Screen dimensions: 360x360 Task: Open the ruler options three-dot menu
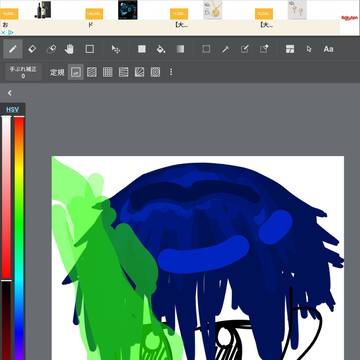[x=171, y=72]
